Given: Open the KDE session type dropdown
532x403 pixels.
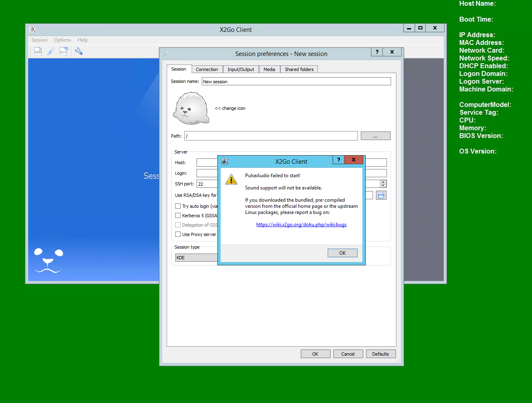Looking at the screenshot, I should 197,258.
